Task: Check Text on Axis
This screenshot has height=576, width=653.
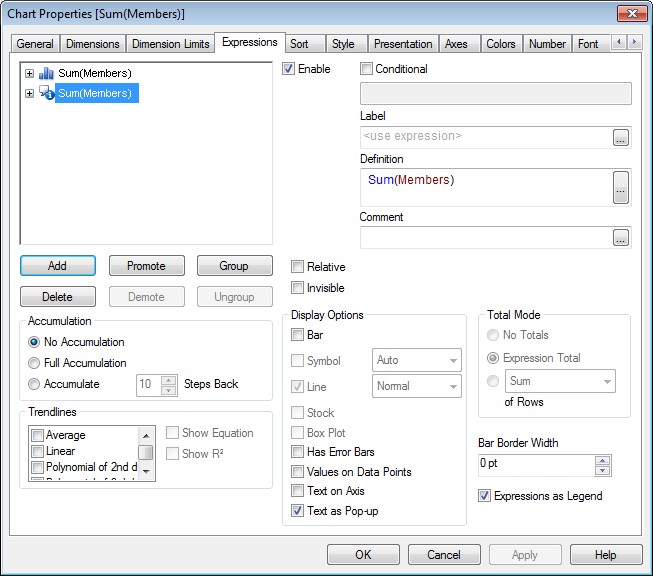Action: point(297,491)
